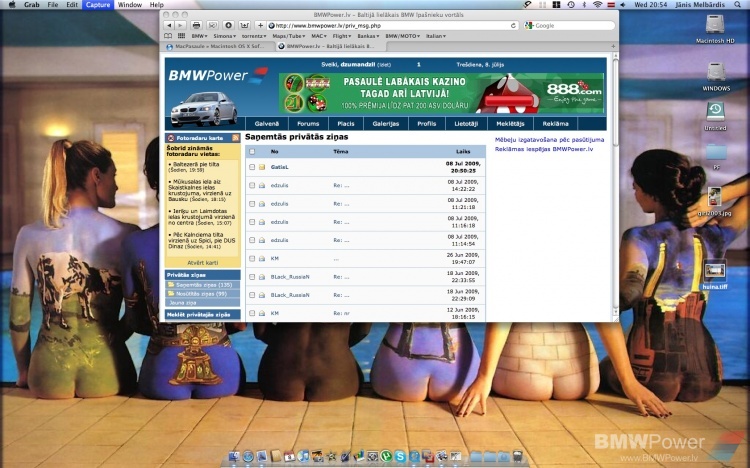The width and height of the screenshot is (750, 468).
Task: Launch iTunes from the Dock
Action: coord(303,457)
